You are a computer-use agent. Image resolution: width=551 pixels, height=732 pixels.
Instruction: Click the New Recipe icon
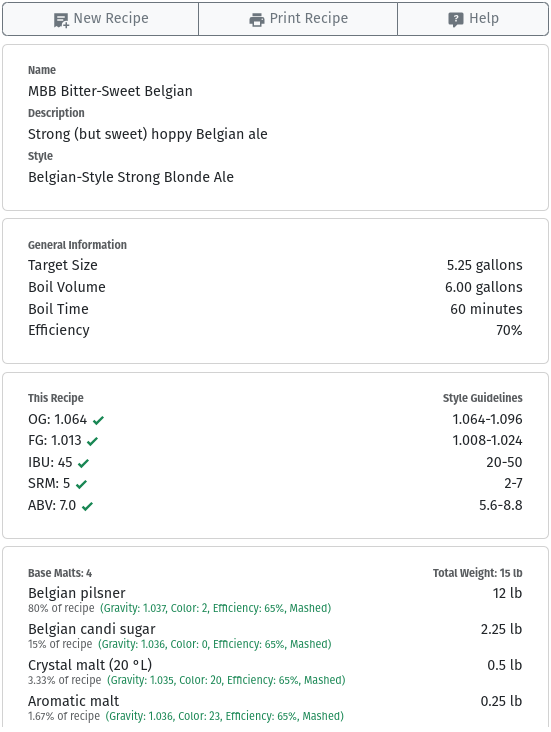point(61,20)
